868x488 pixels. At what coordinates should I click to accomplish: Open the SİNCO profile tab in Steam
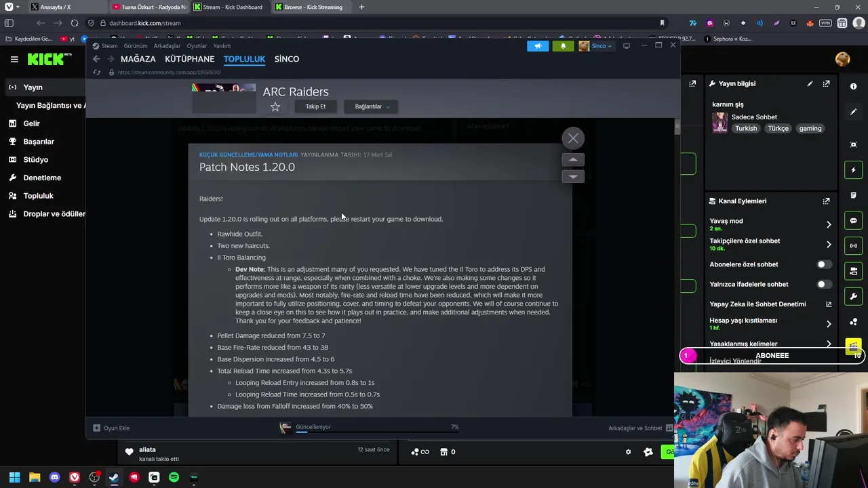[287, 59]
